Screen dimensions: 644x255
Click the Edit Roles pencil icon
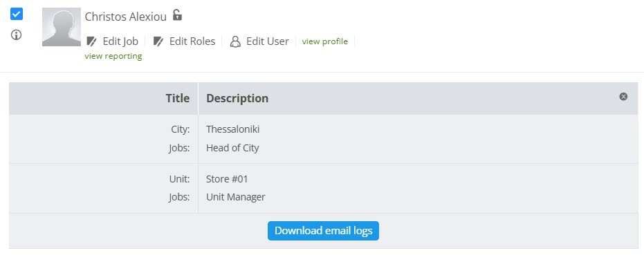[158, 41]
